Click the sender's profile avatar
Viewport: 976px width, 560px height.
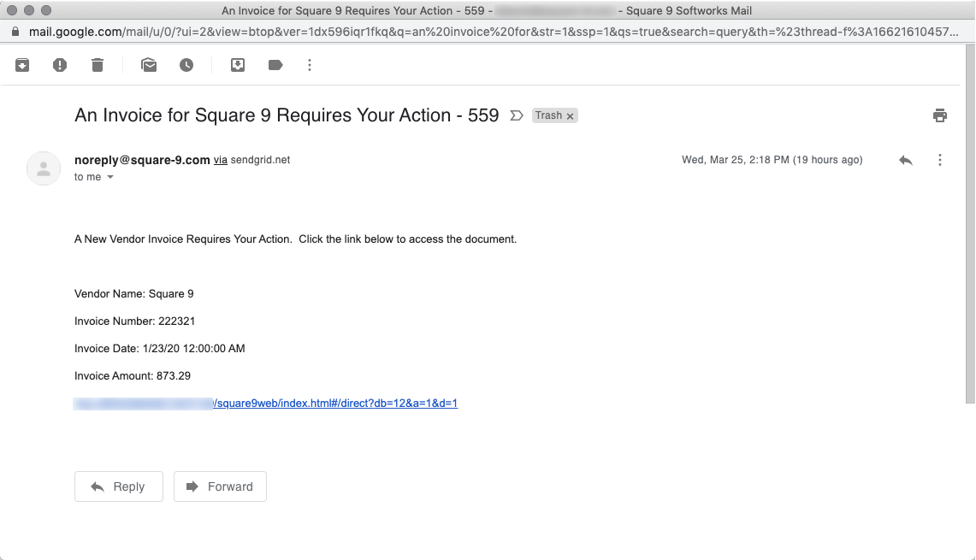coord(44,168)
